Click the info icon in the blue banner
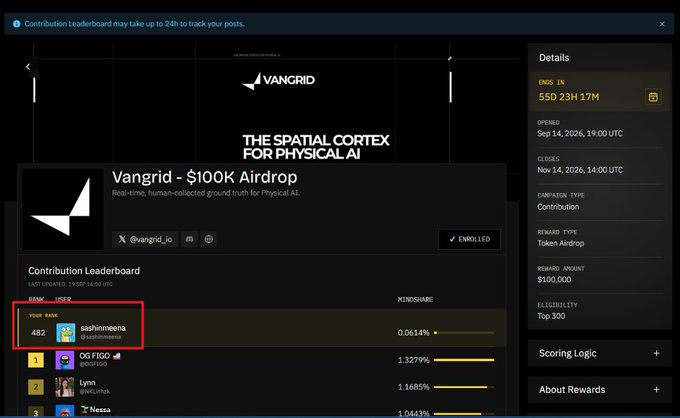 coord(16,24)
